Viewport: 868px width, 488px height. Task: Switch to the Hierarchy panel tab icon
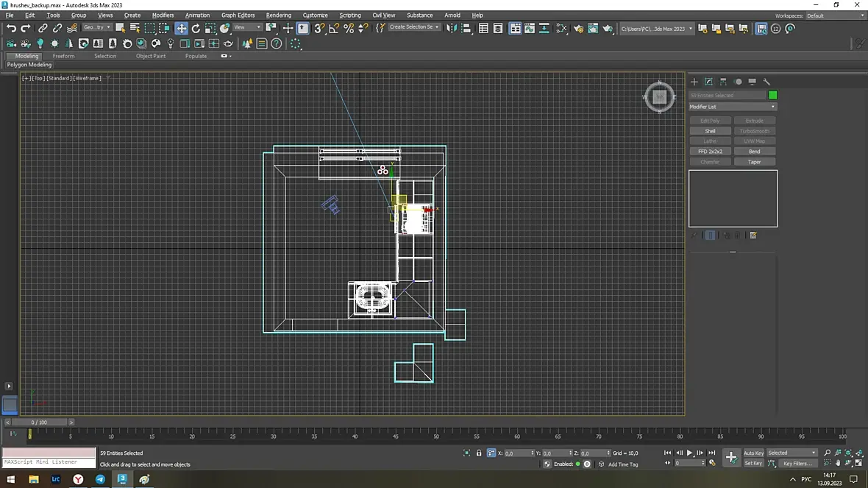[723, 82]
